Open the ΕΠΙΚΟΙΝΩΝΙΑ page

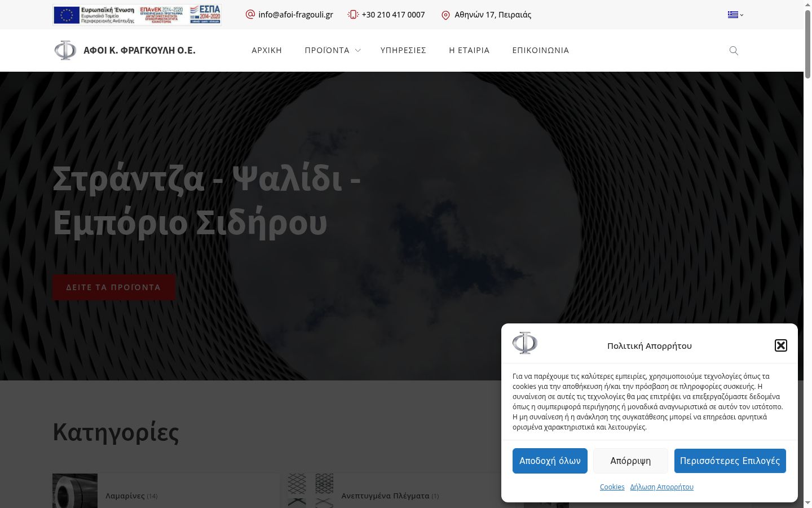tap(541, 50)
